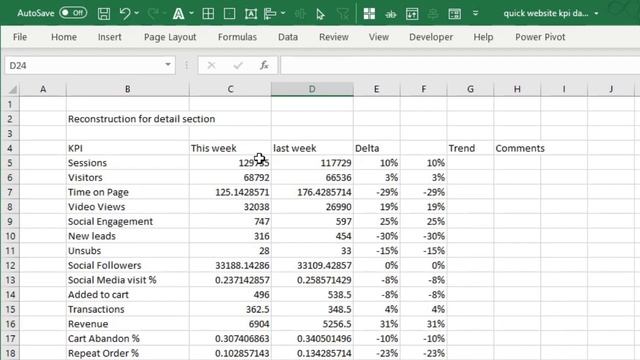
Task: Select column G header
Action: (x=470, y=89)
